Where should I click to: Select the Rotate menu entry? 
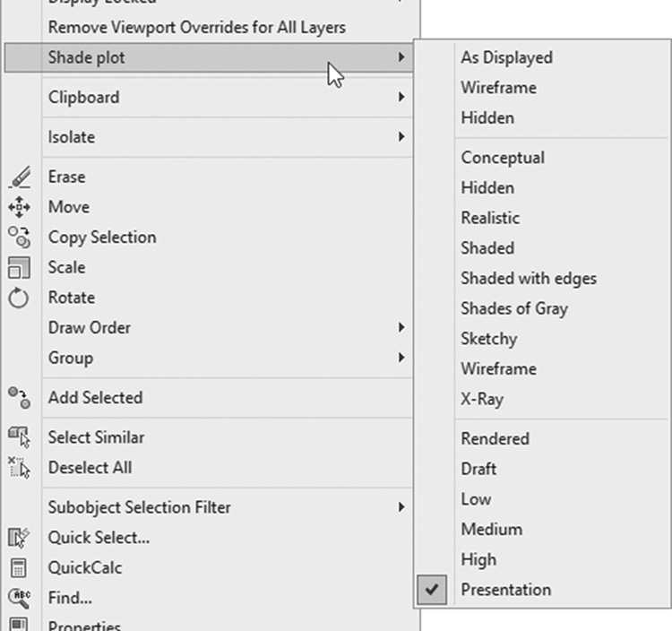pos(209,298)
